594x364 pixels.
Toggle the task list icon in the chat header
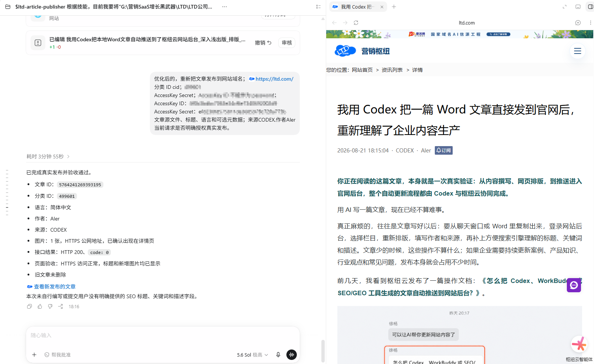pos(318,7)
